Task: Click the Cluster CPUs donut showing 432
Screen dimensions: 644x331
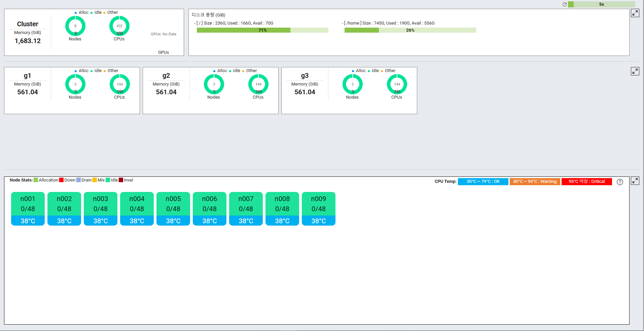Action: pos(119,26)
